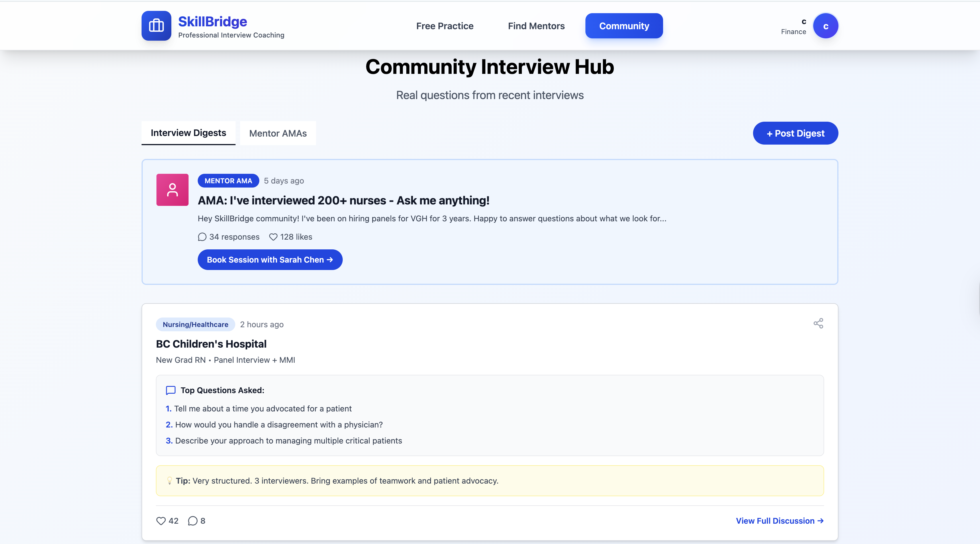Click the AMA responses bubble icon
The image size is (980, 544).
click(202, 237)
